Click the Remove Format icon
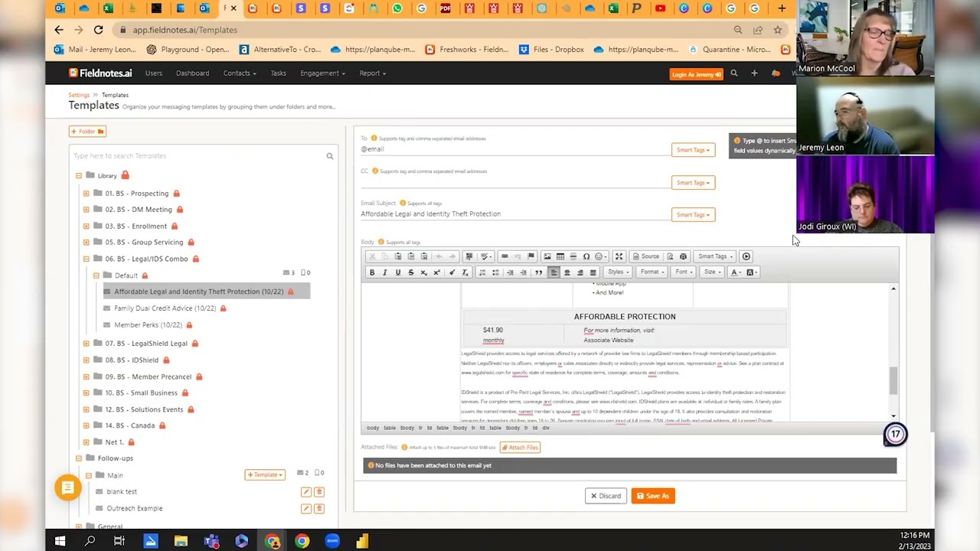980x551 pixels. tap(465, 272)
